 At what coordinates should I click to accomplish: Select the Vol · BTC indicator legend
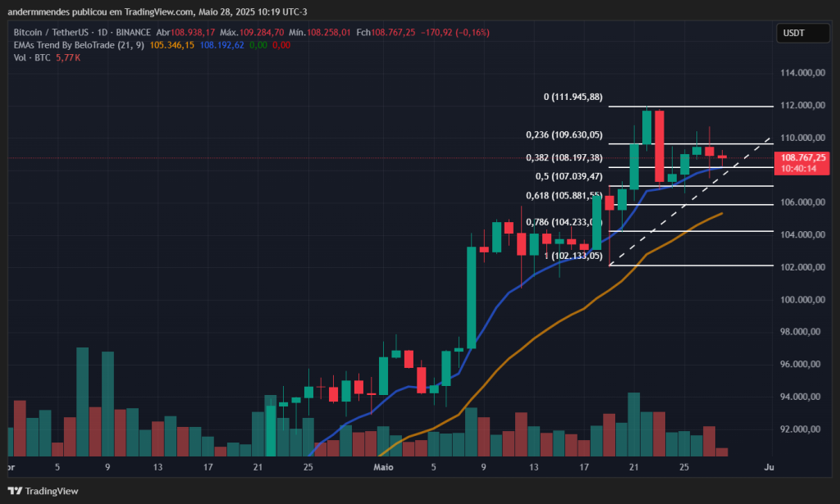point(32,58)
